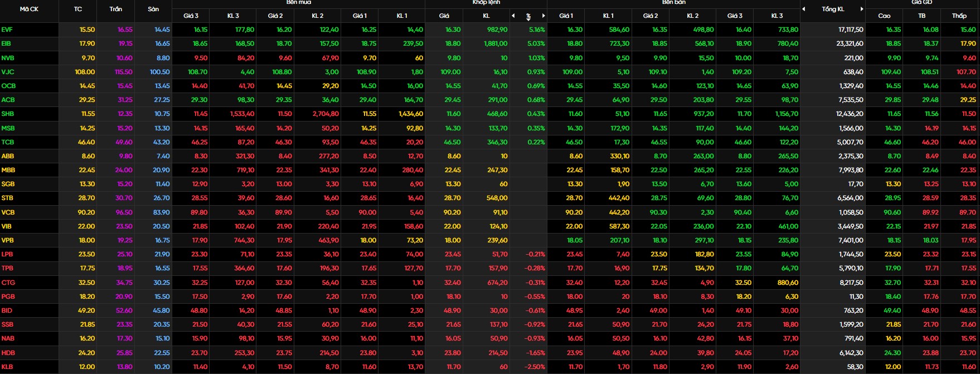Screen dimensions: 980x374
Task: Click the Trần ceiling price header
Action: [115, 9]
